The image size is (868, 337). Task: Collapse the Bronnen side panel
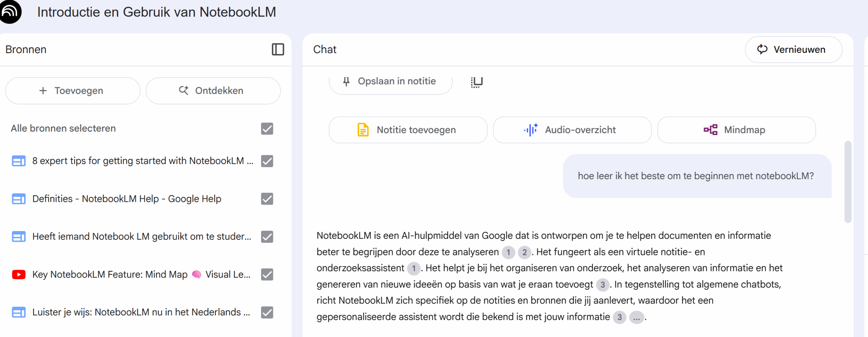(278, 49)
